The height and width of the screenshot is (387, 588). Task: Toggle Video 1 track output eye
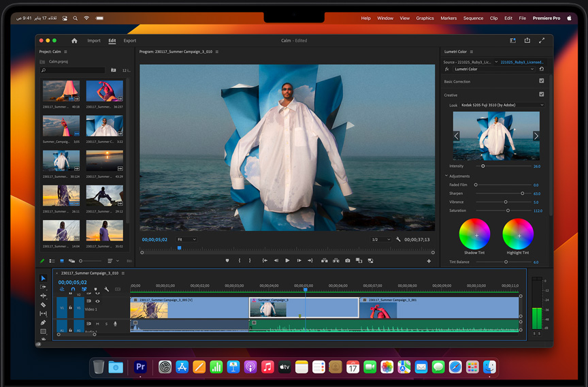(x=97, y=301)
